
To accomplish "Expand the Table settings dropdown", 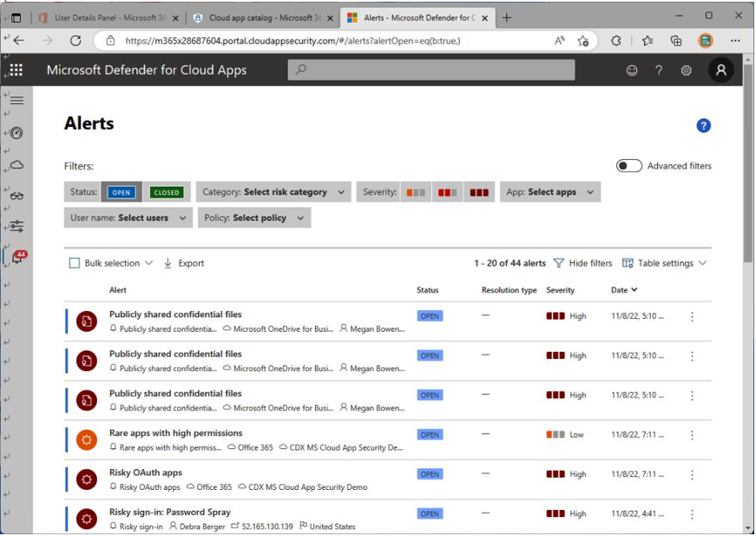I will [x=664, y=263].
